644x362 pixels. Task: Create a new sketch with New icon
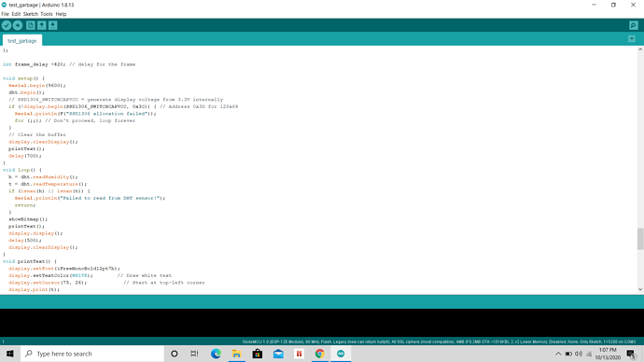(x=31, y=25)
